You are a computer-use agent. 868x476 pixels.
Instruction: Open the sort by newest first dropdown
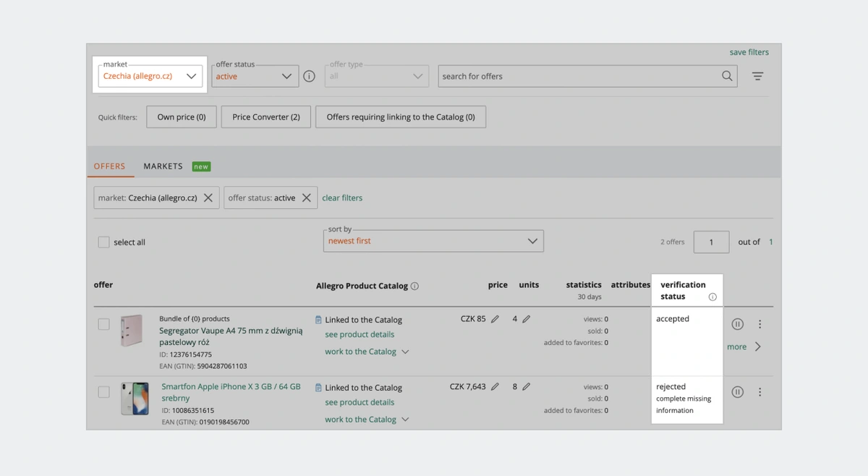[x=433, y=241]
